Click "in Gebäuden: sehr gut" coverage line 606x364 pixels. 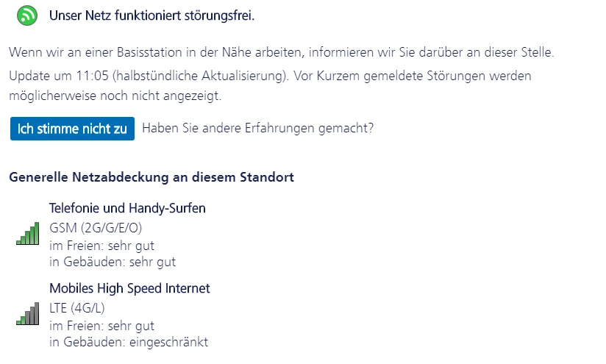113,261
